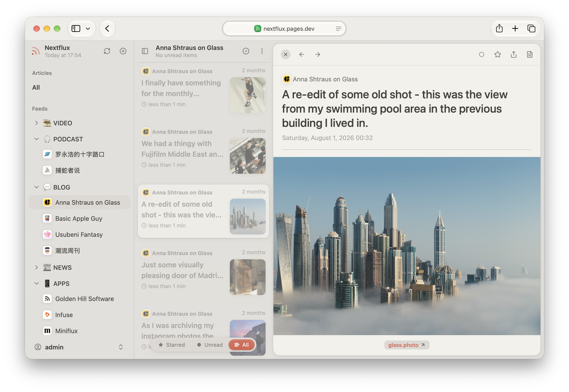Screen dimensions: 569x392
Task: Toggle article read status circle
Action: pos(481,55)
